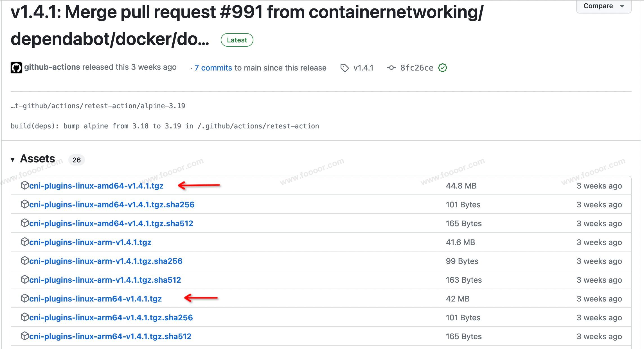The width and height of the screenshot is (644, 349).
Task: Click the Assets heading
Action: tap(37, 159)
